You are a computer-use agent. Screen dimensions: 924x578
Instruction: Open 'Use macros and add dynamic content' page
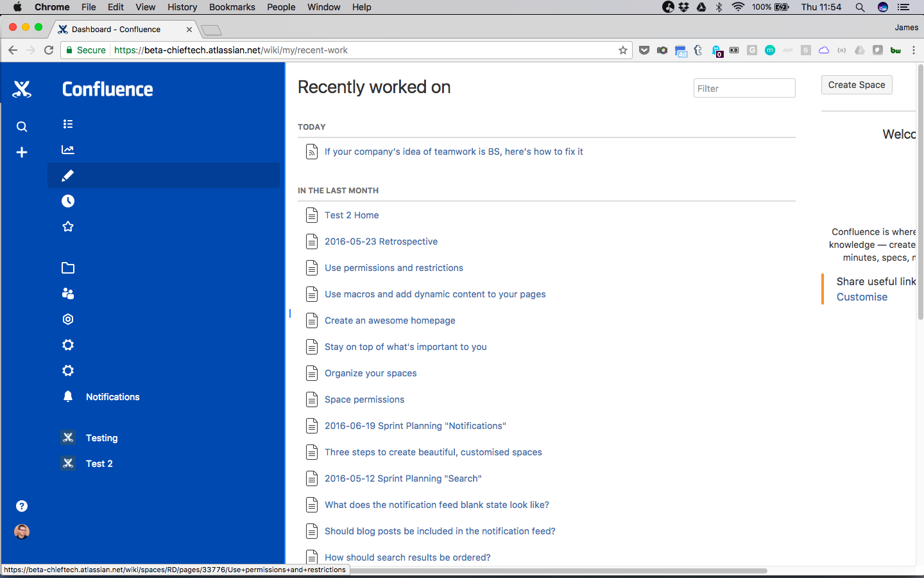tap(435, 294)
